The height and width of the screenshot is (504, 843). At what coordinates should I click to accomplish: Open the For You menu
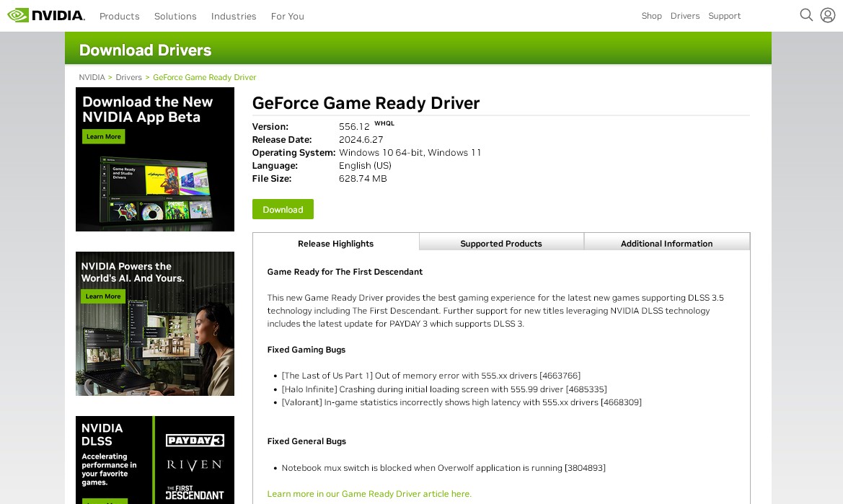click(x=288, y=16)
